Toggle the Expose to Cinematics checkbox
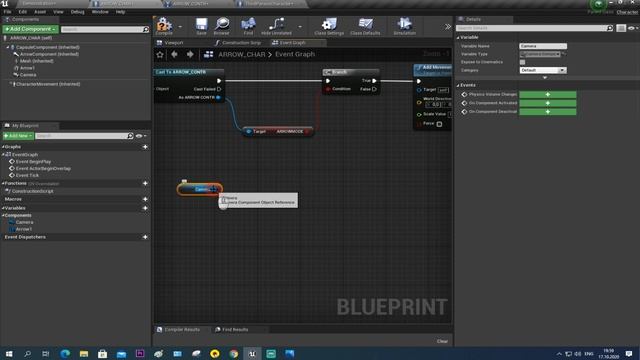This screenshot has width=640, height=360. [x=522, y=62]
